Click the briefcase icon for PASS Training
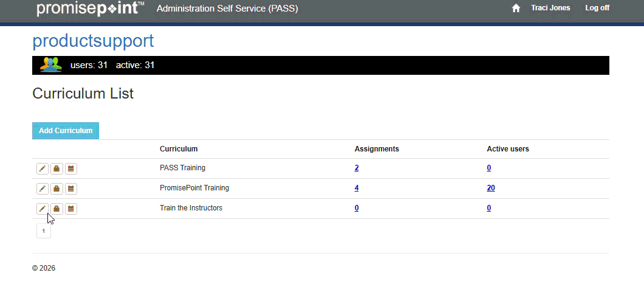The image size is (644, 298). point(57,168)
